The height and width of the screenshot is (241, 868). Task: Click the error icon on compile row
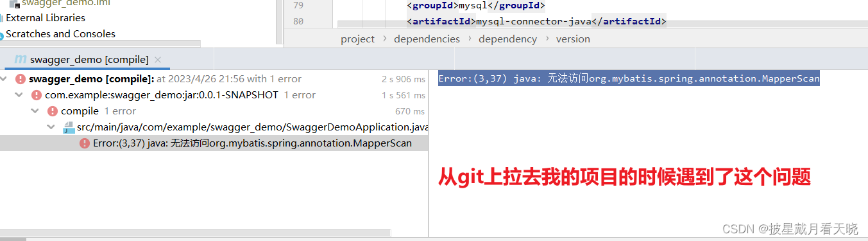(52, 111)
